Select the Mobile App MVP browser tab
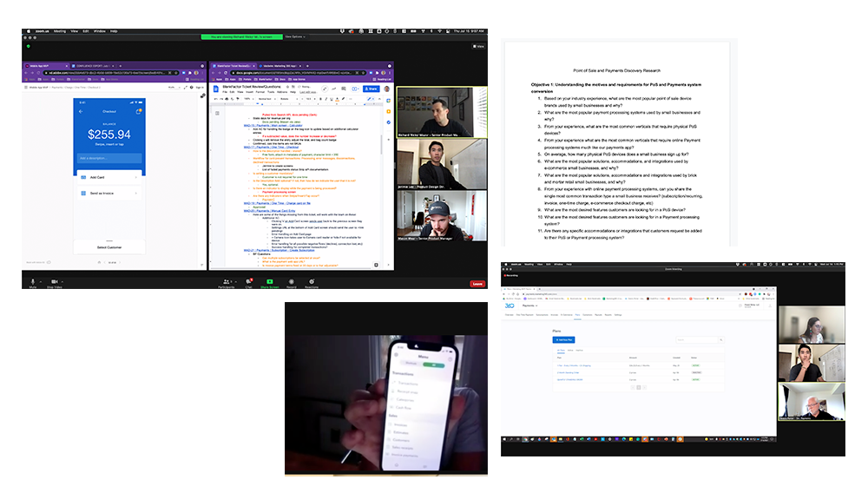 (47, 66)
